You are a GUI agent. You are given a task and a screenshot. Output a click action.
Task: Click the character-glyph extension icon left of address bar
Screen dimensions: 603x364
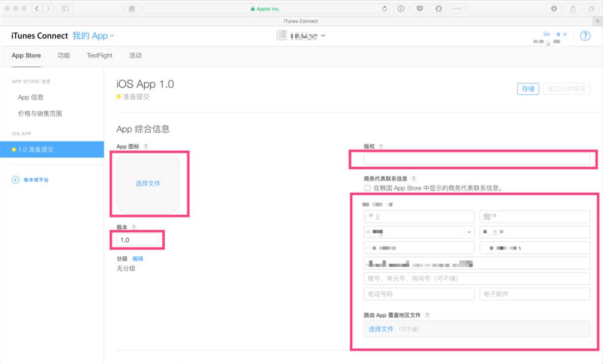(x=132, y=9)
